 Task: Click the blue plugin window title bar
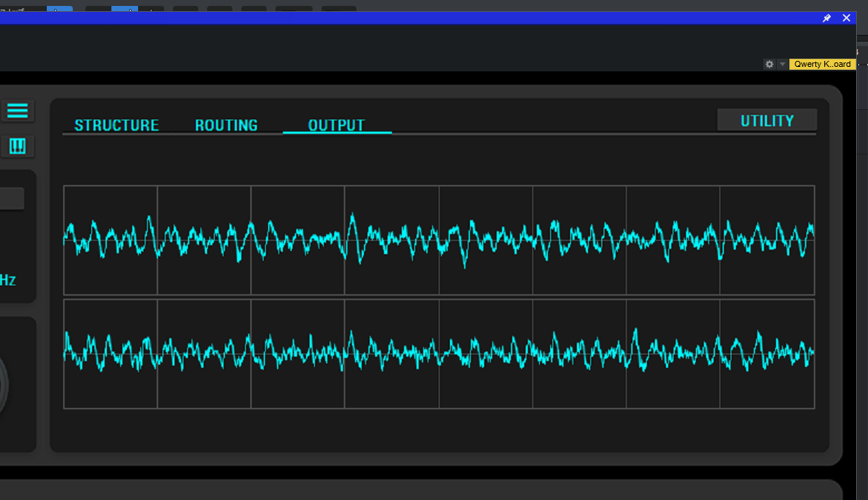(408, 18)
